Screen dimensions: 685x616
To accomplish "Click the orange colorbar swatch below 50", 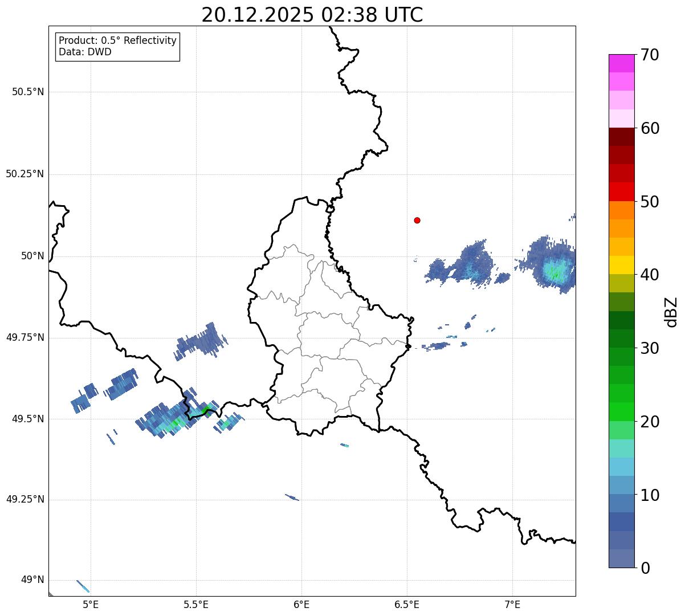I will 622,210.
